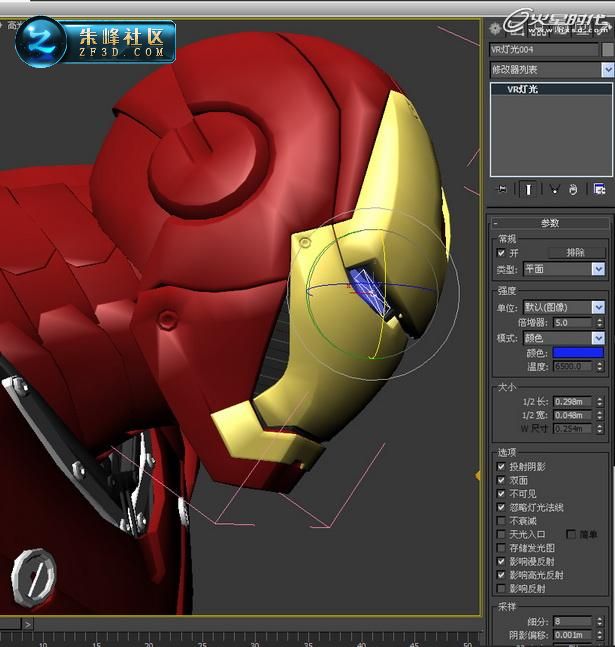Viewport: 615px width, 647px height.
Task: Click the 阴影偏移 spinner arrows
Action: [x=600, y=635]
